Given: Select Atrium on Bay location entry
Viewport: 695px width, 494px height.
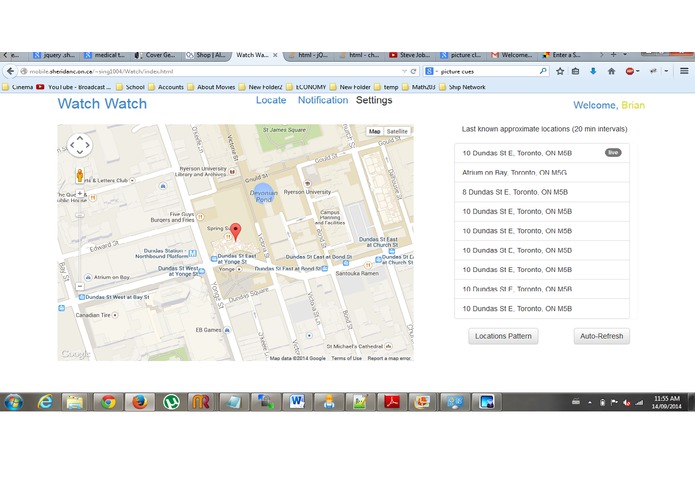Looking at the screenshot, I should [542, 172].
